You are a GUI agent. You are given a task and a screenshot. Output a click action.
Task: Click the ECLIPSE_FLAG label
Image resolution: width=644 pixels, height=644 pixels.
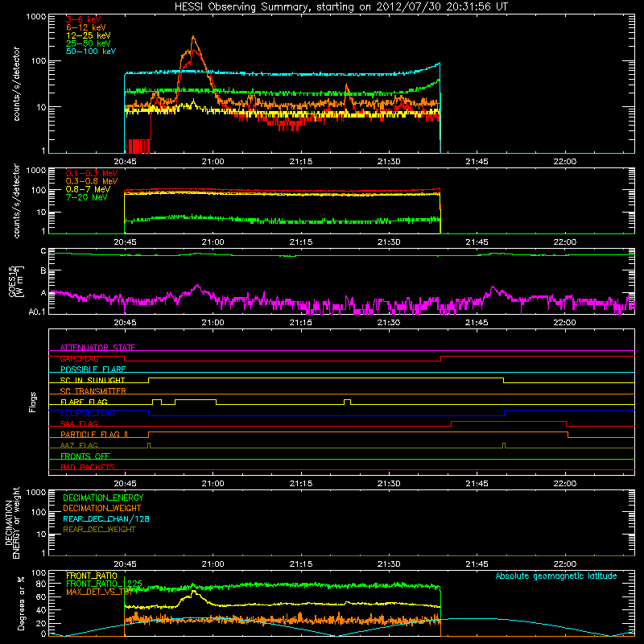tap(88, 413)
